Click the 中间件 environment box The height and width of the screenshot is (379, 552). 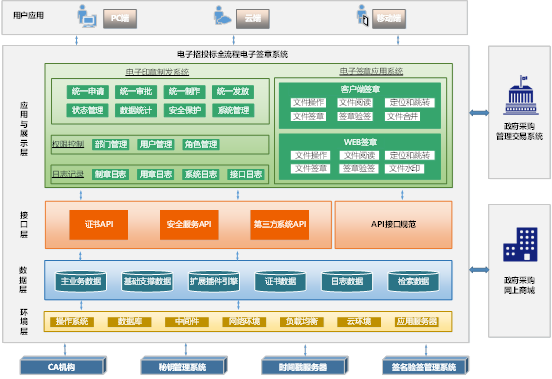point(187,322)
